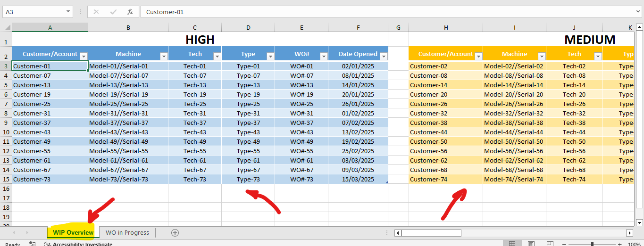The image size is (644, 246).
Task: Switch to the WIP Overview sheet tab
Action: 73,232
